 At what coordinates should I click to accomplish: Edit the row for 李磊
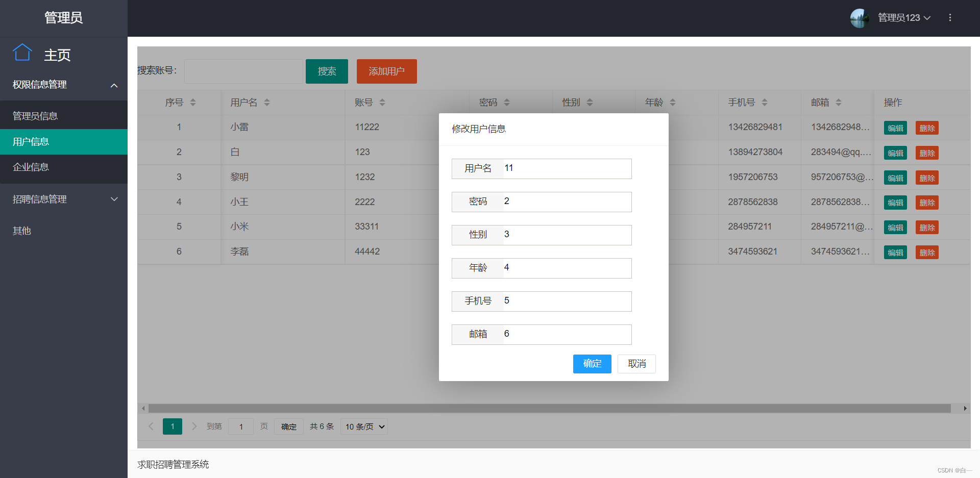point(895,253)
